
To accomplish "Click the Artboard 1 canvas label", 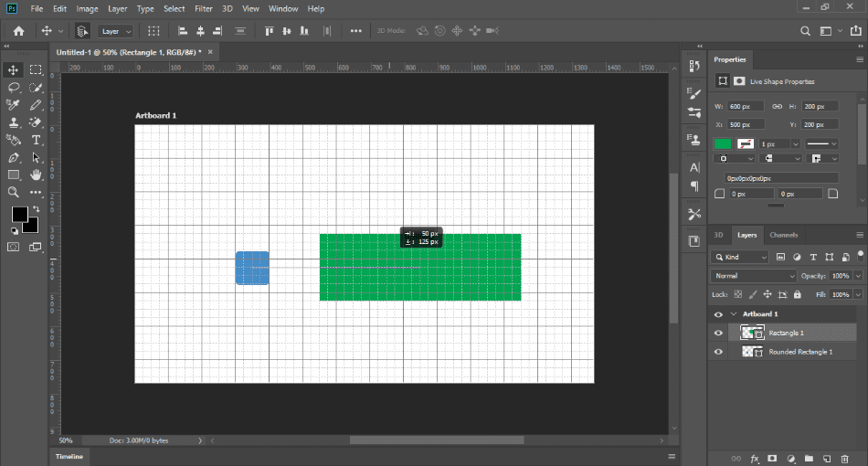I will click(155, 115).
